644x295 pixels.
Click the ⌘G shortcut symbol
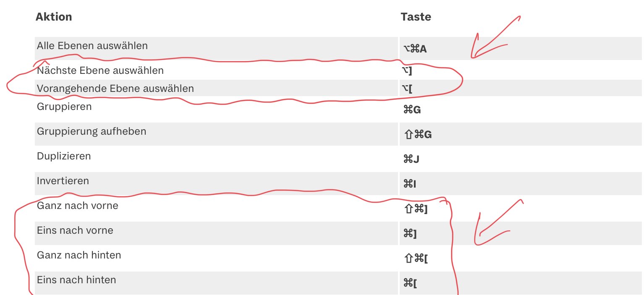pos(412,110)
